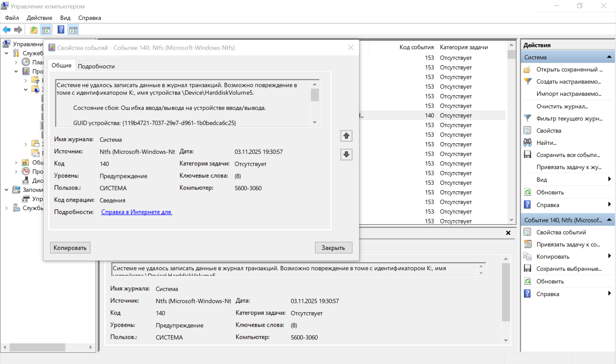
Task: Click the Закрыть button
Action: (x=333, y=248)
